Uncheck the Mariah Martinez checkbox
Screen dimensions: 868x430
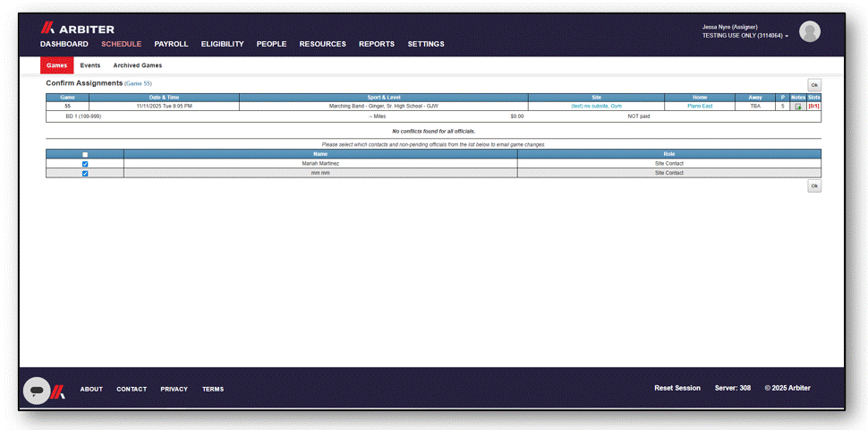click(85, 164)
